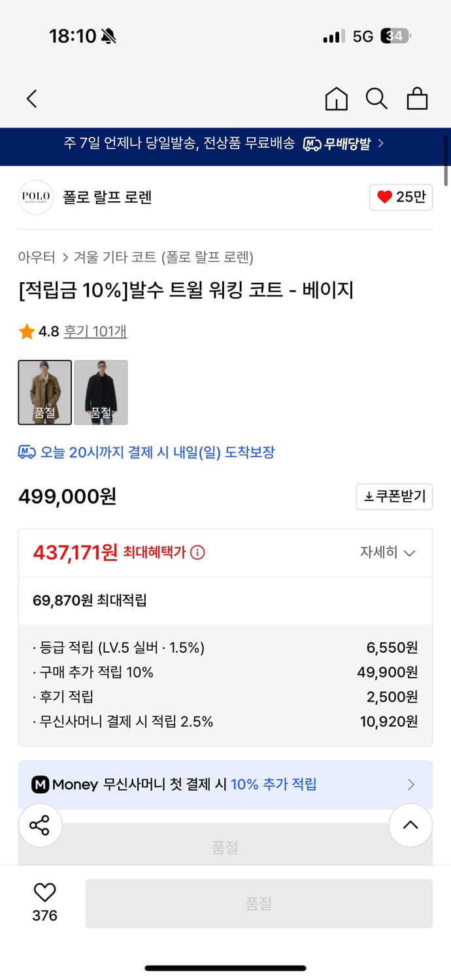Select the black coat product thumbnail
This screenshot has height=980, width=451.
101,392
